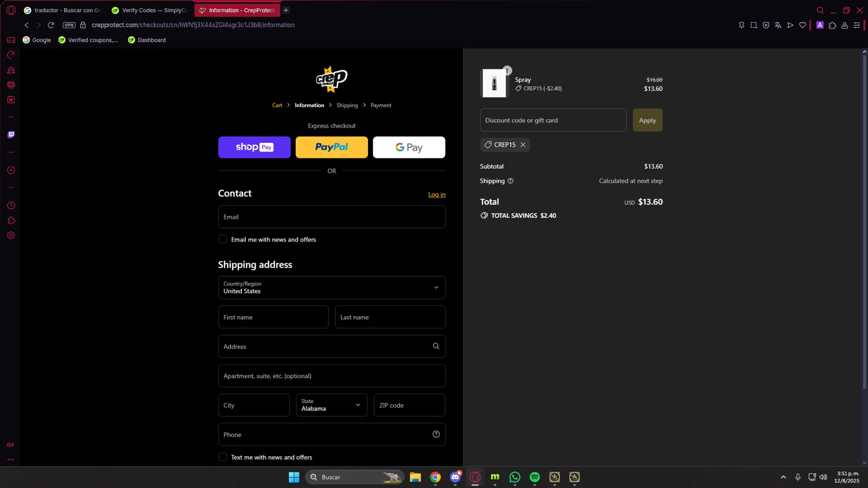Click the GX button at sidebar bottom
Viewport: 868px width, 488px height.
10,445
